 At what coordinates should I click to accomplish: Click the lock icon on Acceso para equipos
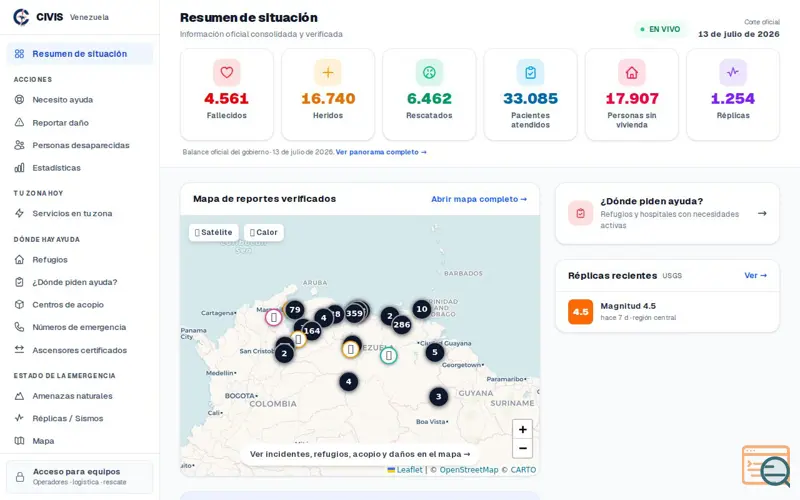[20, 477]
